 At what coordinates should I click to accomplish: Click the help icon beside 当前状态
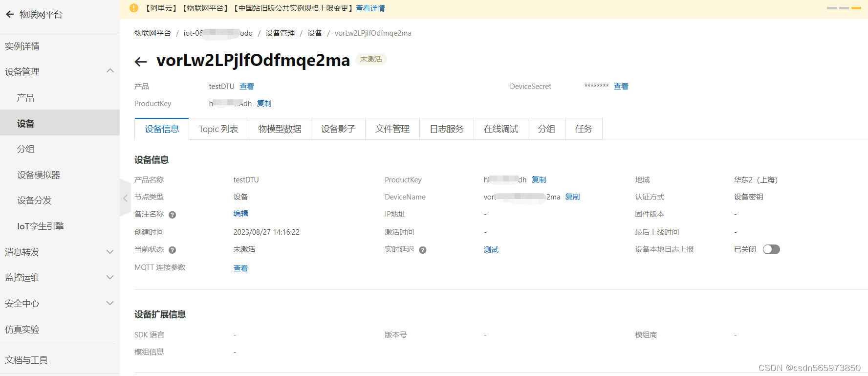[x=172, y=250]
